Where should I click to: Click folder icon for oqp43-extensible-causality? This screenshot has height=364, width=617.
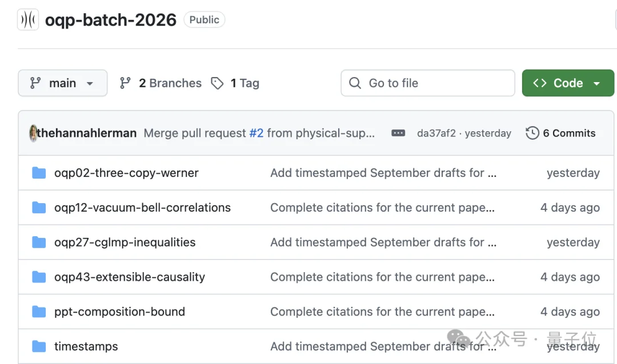39,277
